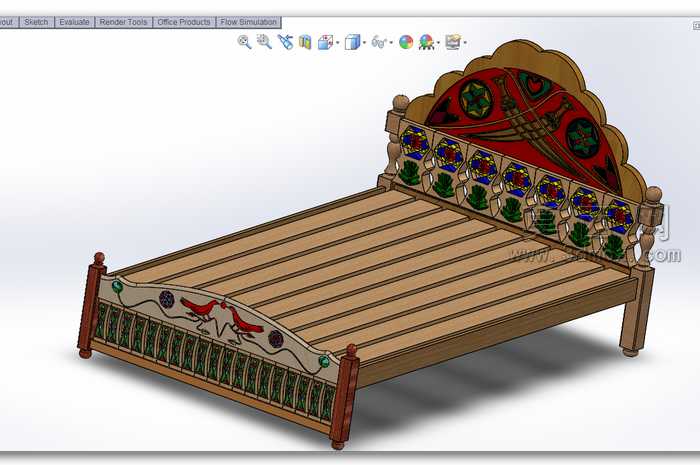Click the Zoom to Area icon
The height and width of the screenshot is (465, 700).
(264, 42)
